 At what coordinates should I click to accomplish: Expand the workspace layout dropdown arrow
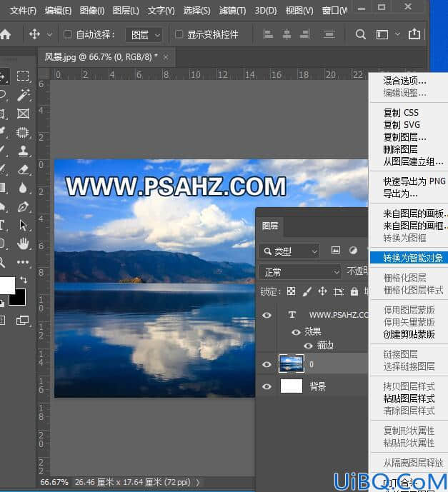[397, 34]
